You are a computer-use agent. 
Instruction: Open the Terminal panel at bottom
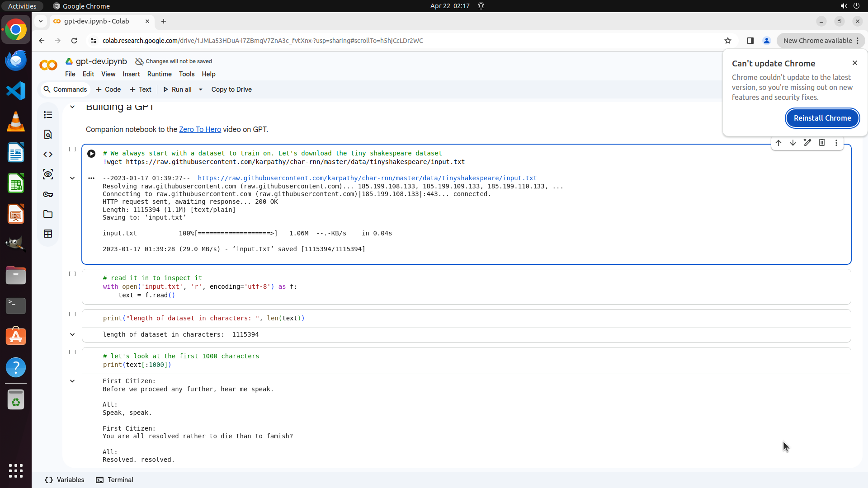(115, 480)
